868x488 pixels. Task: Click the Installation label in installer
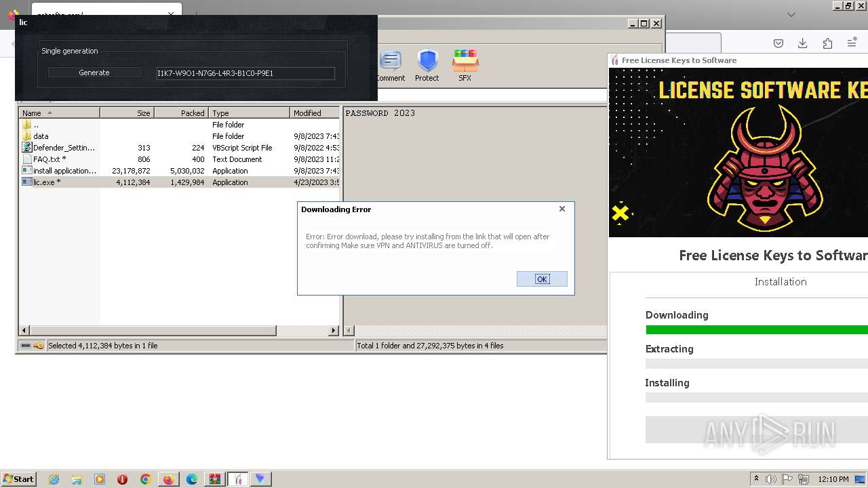pos(781,282)
